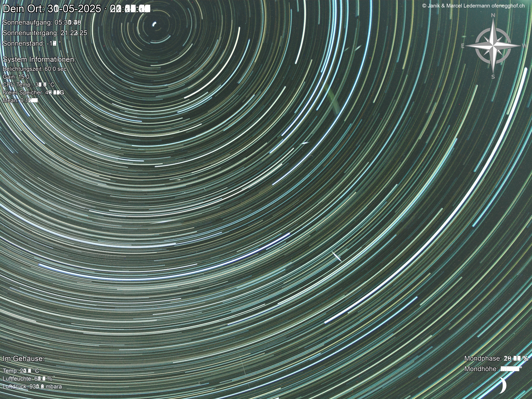The width and height of the screenshot is (532, 399).
Task: Click the 'Mondphase' percentage text
Action: [496, 358]
